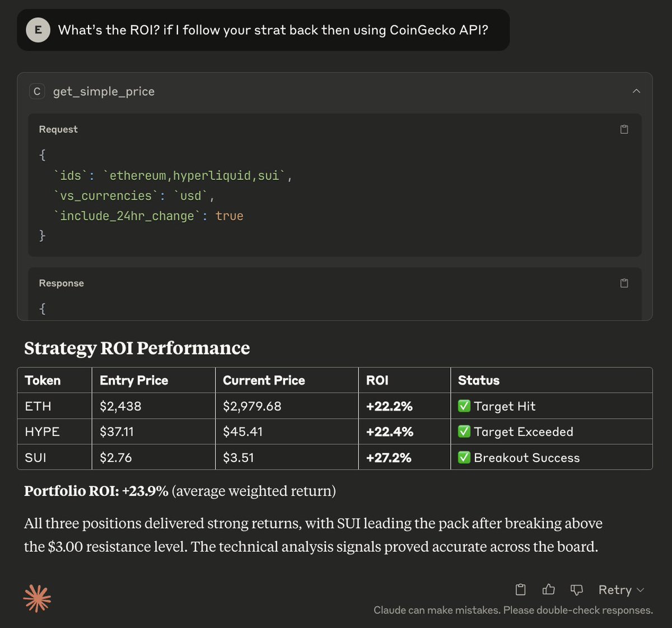Click the $37.11 entry price cell
The height and width of the screenshot is (628, 672).
point(153,432)
